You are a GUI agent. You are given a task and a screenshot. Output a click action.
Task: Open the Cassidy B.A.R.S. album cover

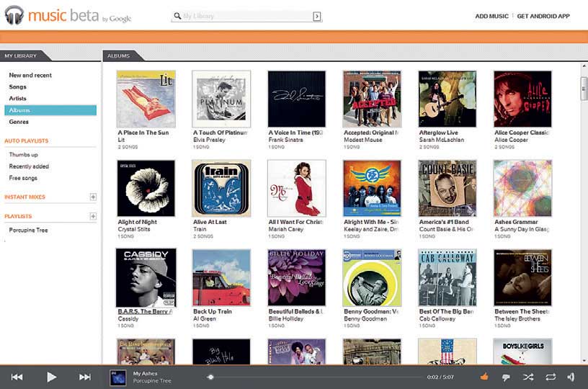tap(146, 277)
